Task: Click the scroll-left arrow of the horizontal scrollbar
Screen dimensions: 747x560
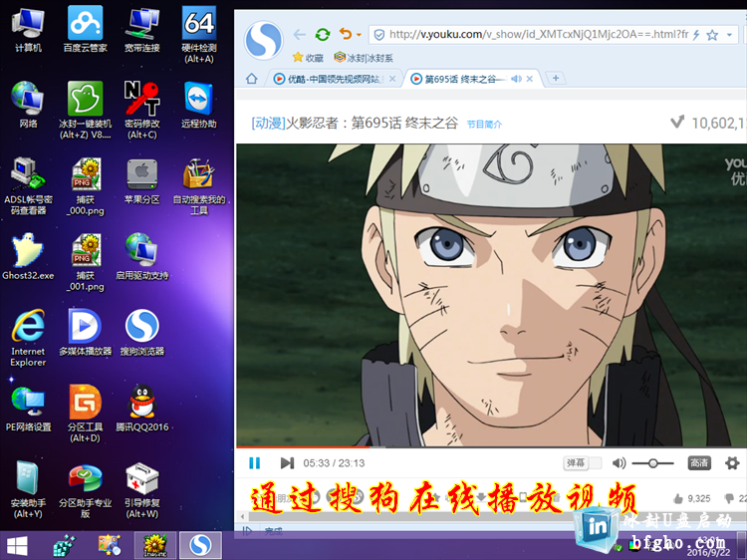Action: (x=242, y=516)
